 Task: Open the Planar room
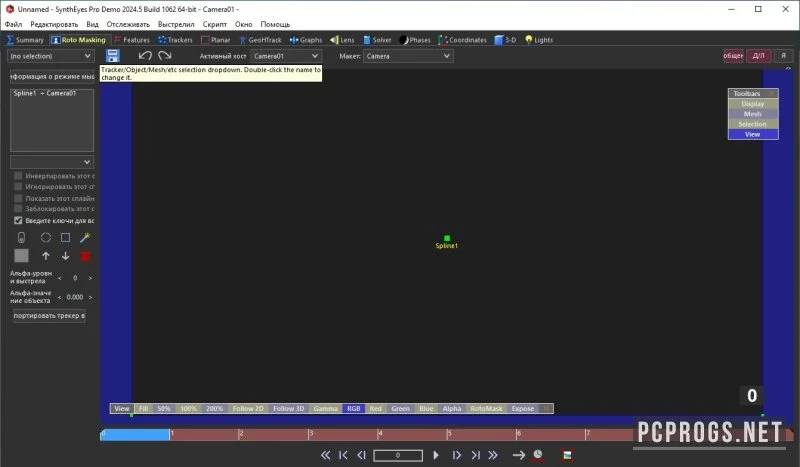(x=216, y=40)
